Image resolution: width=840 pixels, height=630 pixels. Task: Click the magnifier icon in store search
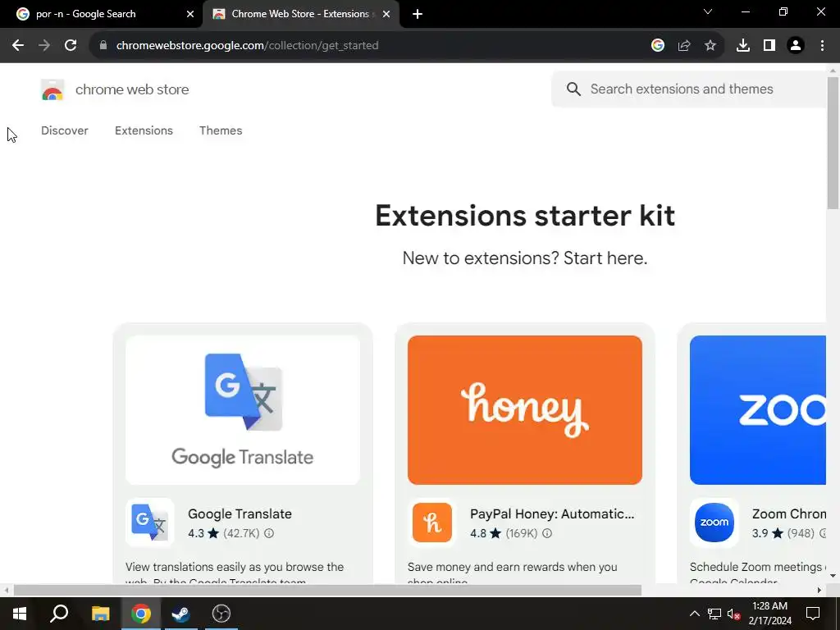[573, 89]
